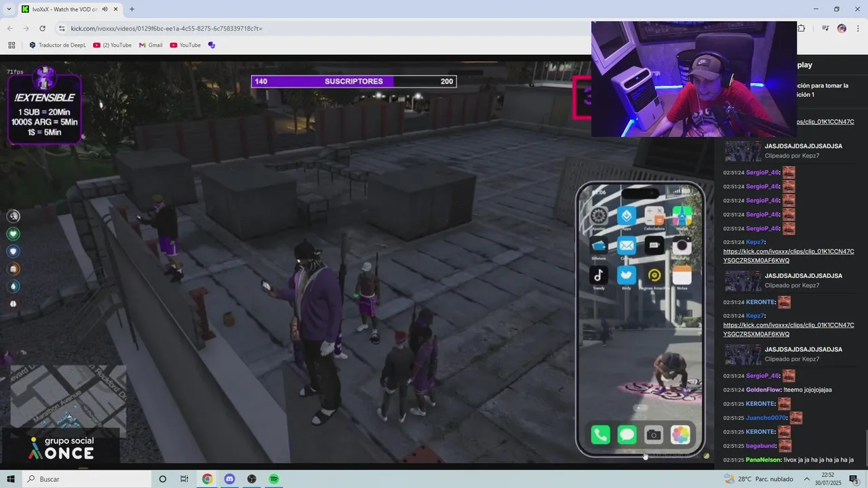Open the Trendy TikTok-style app on phone
Viewport: 868px width, 488px height.
click(599, 275)
